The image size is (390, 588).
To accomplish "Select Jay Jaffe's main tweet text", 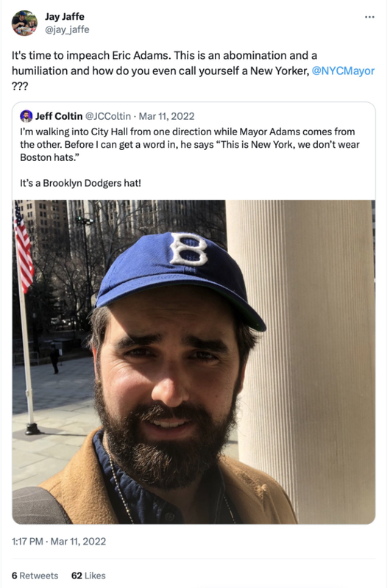I will pos(193,71).
